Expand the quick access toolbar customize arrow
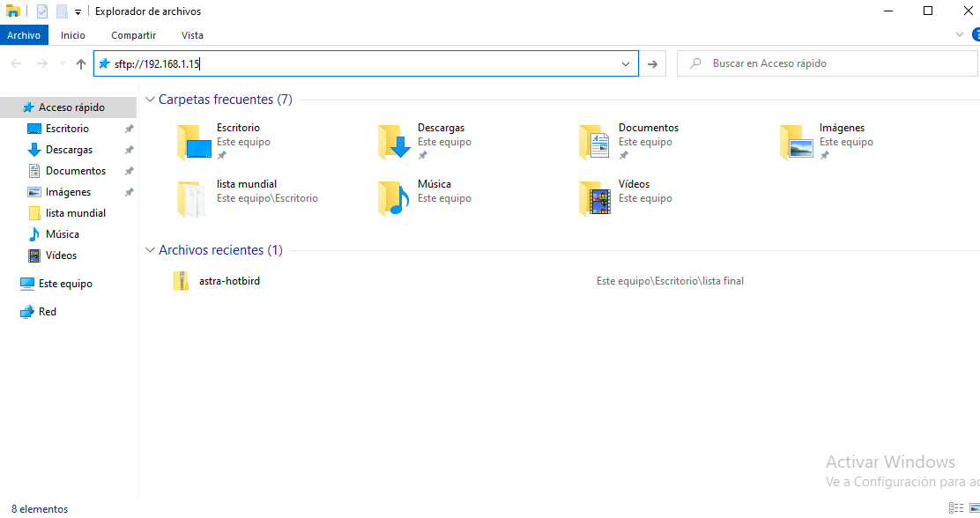Viewport: 980px width, 518px height. tap(78, 11)
